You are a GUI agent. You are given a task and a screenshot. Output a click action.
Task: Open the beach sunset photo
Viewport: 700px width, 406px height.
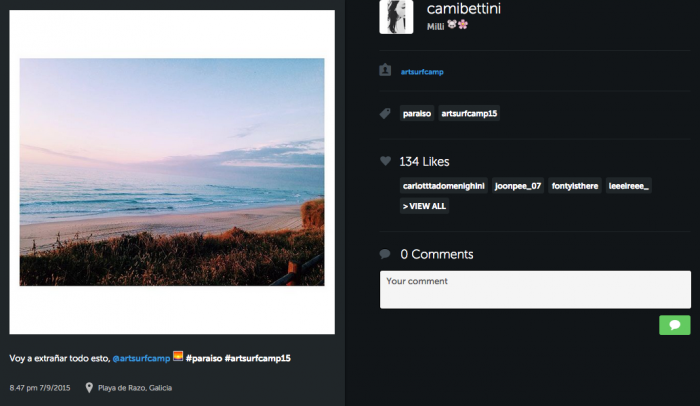(x=172, y=172)
